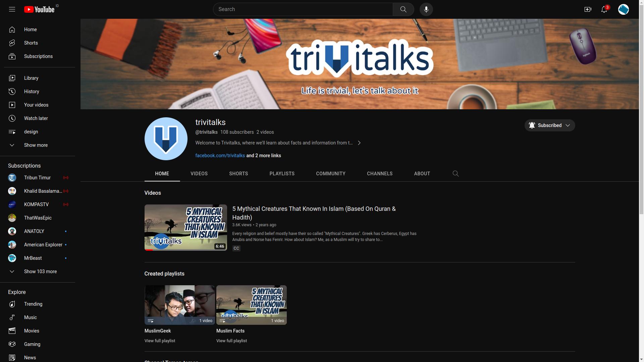Open Shorts in sidebar
The image size is (644, 362).
[x=31, y=43]
